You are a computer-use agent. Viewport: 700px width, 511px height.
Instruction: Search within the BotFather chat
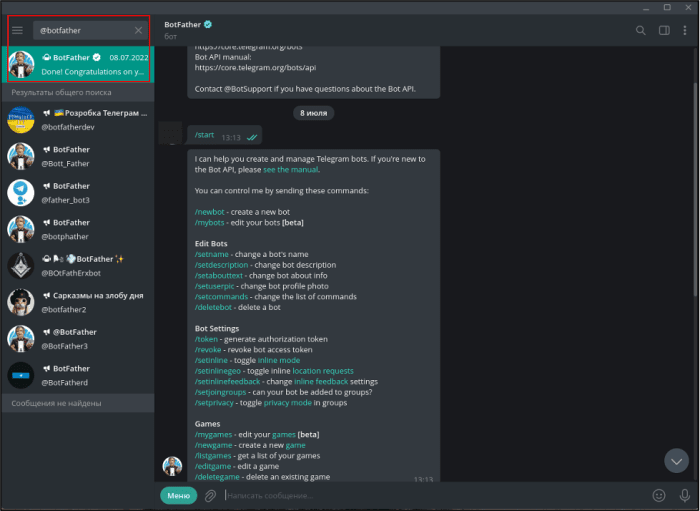click(x=641, y=30)
